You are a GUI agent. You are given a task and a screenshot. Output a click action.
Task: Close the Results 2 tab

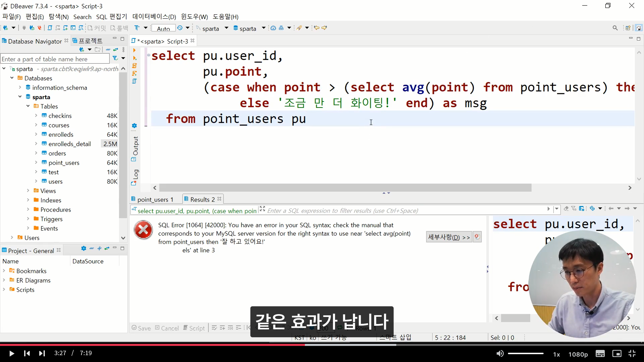[219, 199]
